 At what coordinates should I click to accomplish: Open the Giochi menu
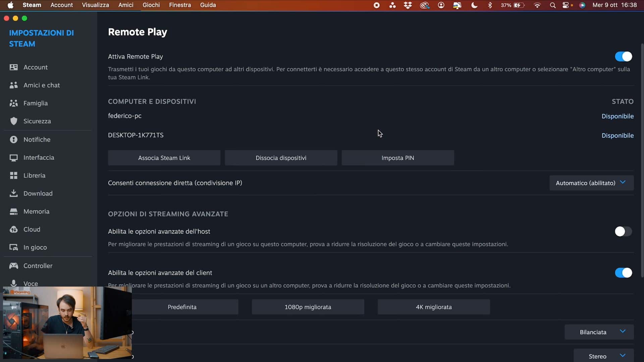(x=151, y=5)
